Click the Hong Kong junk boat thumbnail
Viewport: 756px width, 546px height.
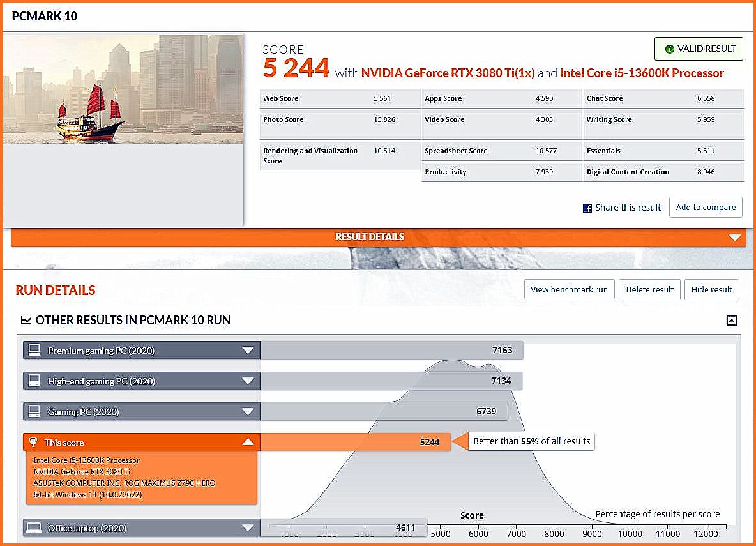click(123, 89)
